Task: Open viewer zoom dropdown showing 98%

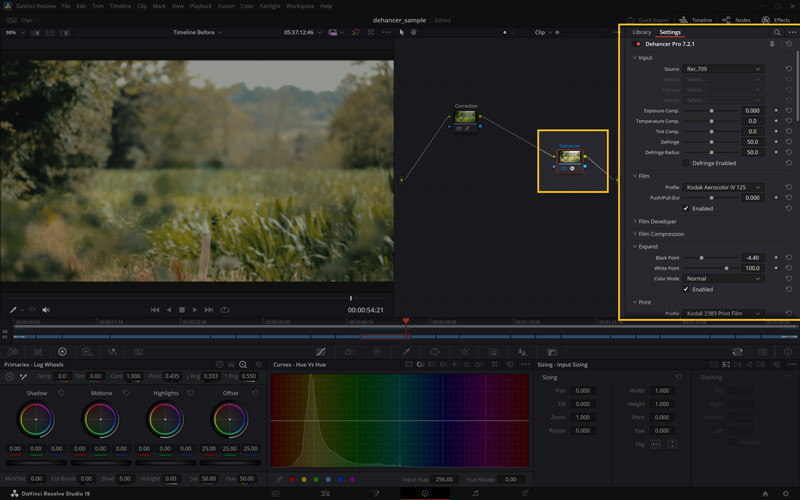Action: coord(15,32)
